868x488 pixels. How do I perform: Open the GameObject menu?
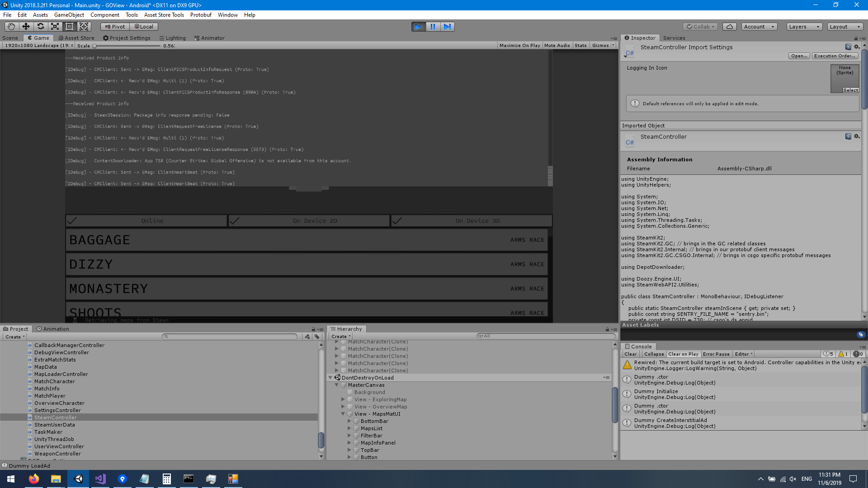pos(69,14)
